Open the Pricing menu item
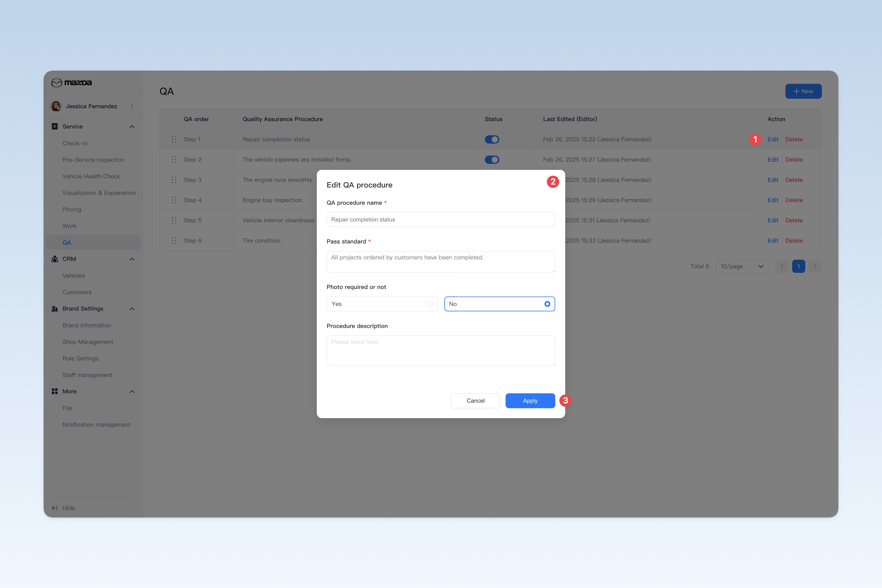882x588 pixels. pos(72,209)
